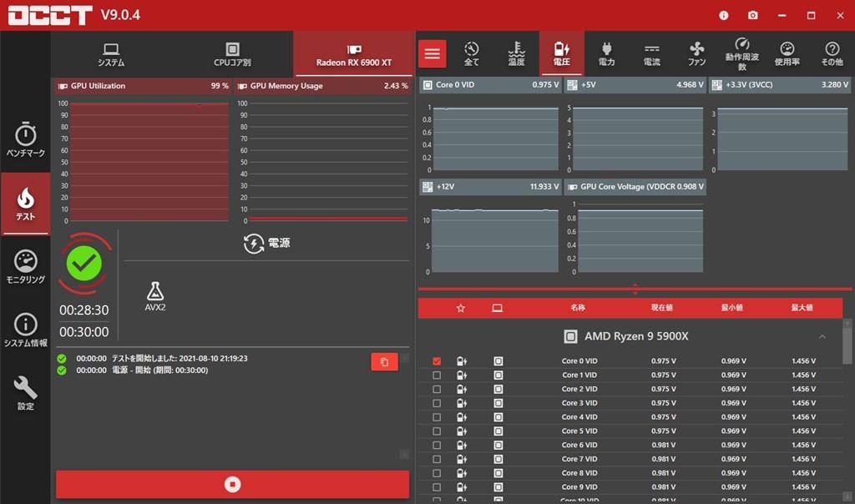Open System Information in sidebar

point(25,330)
